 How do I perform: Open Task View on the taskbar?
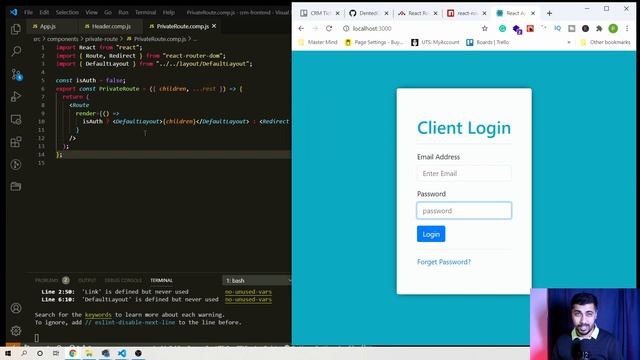click(x=56, y=353)
